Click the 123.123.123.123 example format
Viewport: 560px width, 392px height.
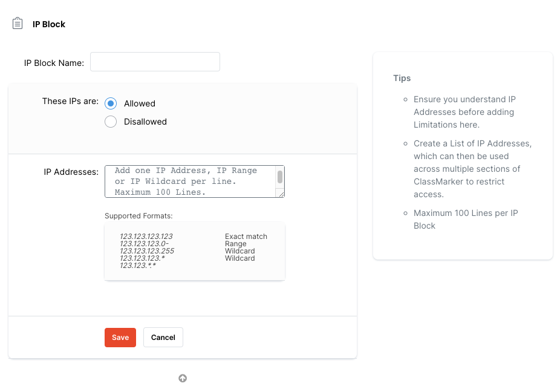click(146, 237)
